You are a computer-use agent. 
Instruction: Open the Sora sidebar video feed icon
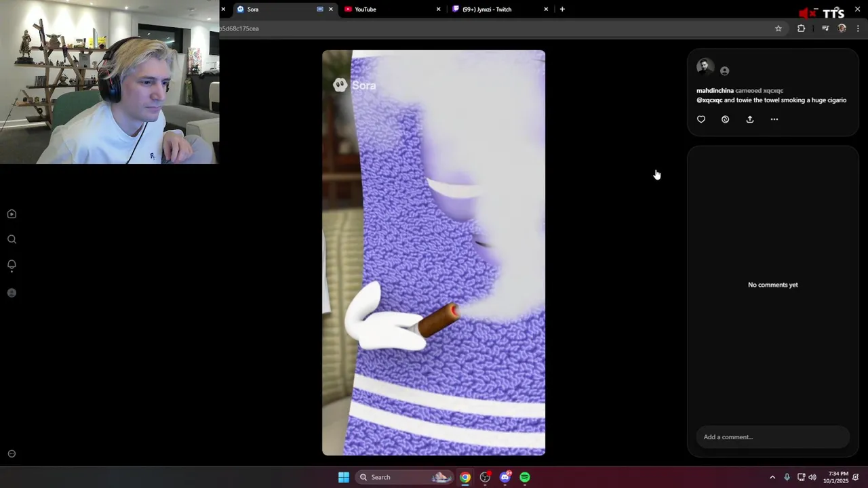[x=12, y=214]
